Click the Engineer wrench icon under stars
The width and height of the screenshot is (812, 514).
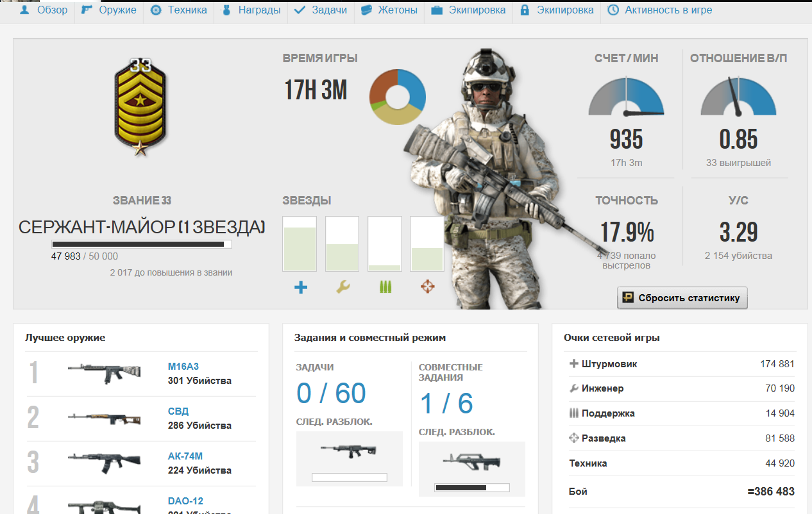pos(343,287)
